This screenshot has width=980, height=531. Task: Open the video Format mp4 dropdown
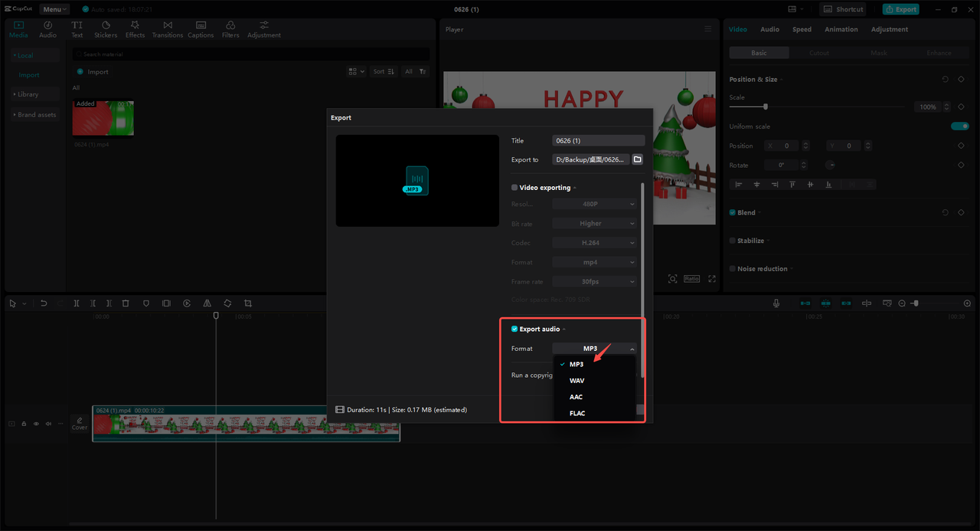point(594,262)
